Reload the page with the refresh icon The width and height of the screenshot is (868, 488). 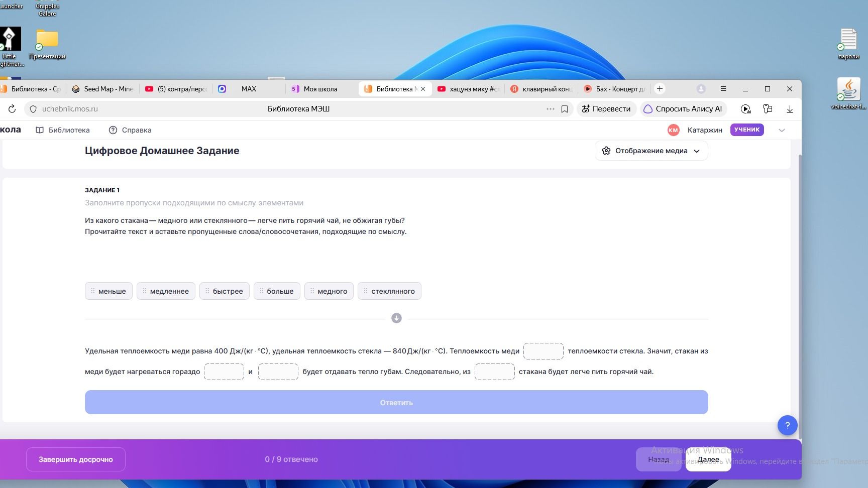click(12, 109)
